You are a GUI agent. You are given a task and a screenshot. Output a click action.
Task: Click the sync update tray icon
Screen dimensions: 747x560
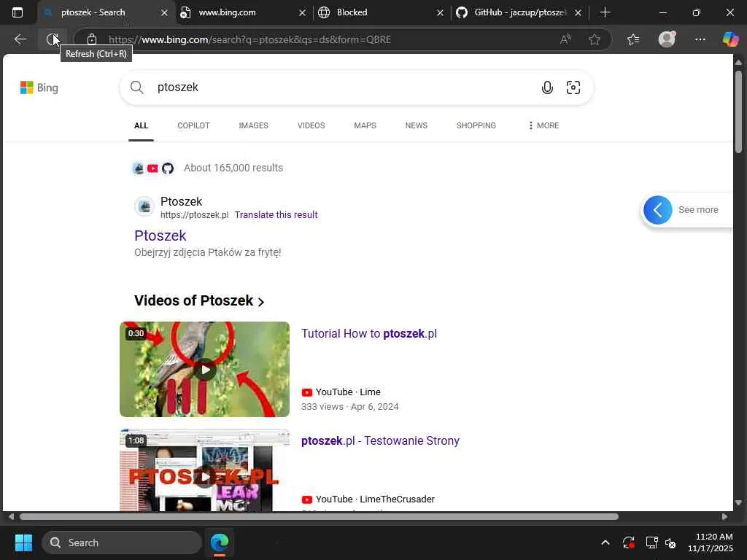tap(628, 542)
